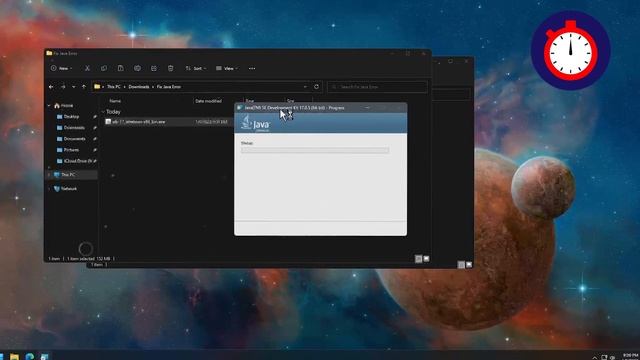Click details view icon in rear Explorer window
640x360 pixels.
[461, 265]
